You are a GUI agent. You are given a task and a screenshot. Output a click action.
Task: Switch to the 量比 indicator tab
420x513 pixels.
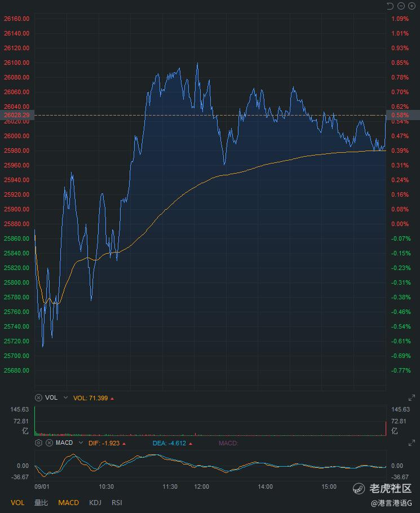point(41,502)
